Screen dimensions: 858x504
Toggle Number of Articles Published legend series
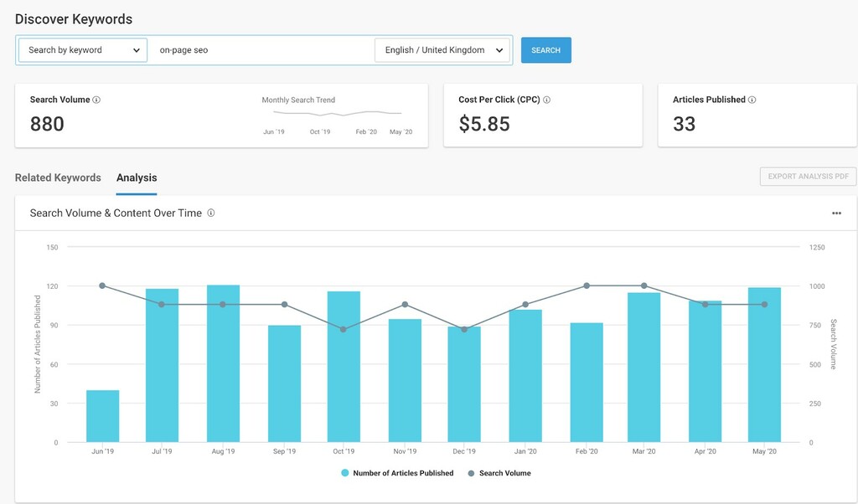(x=397, y=473)
